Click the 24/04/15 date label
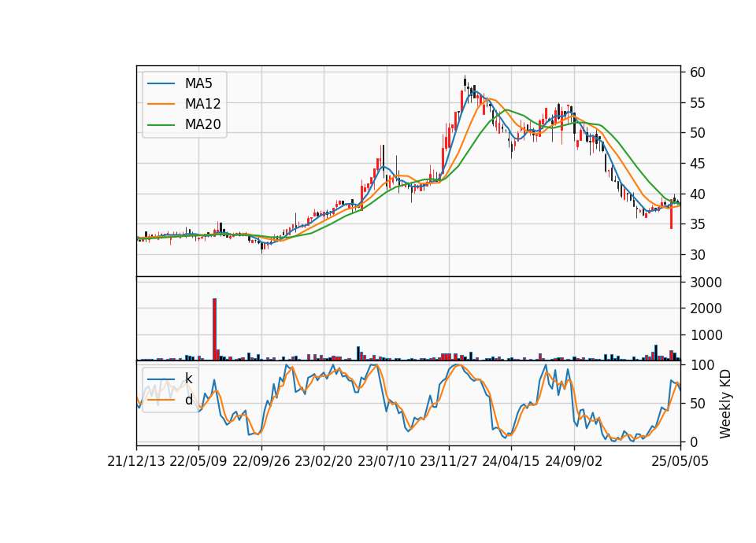Screen dimensions: 756x543 coord(510,461)
